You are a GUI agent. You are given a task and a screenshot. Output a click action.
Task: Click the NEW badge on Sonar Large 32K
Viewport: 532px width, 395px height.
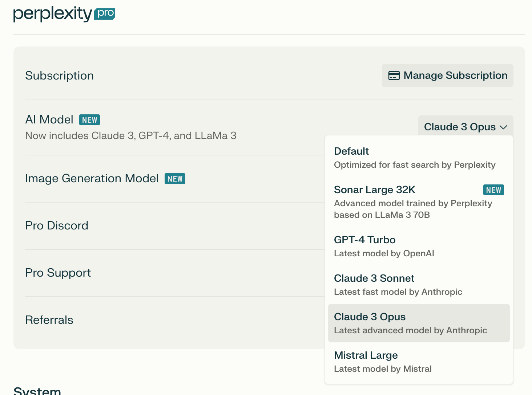click(493, 190)
